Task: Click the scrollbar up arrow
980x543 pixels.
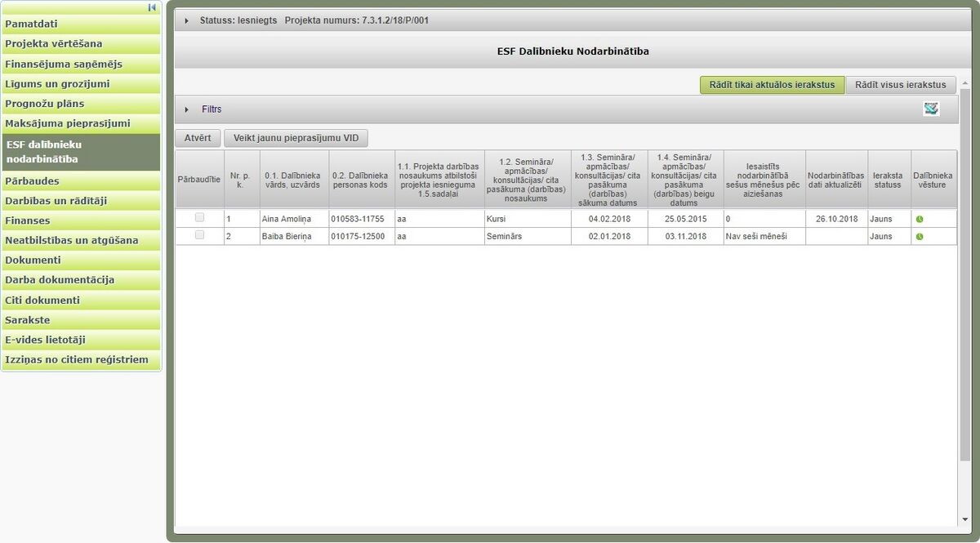Action: click(x=964, y=84)
